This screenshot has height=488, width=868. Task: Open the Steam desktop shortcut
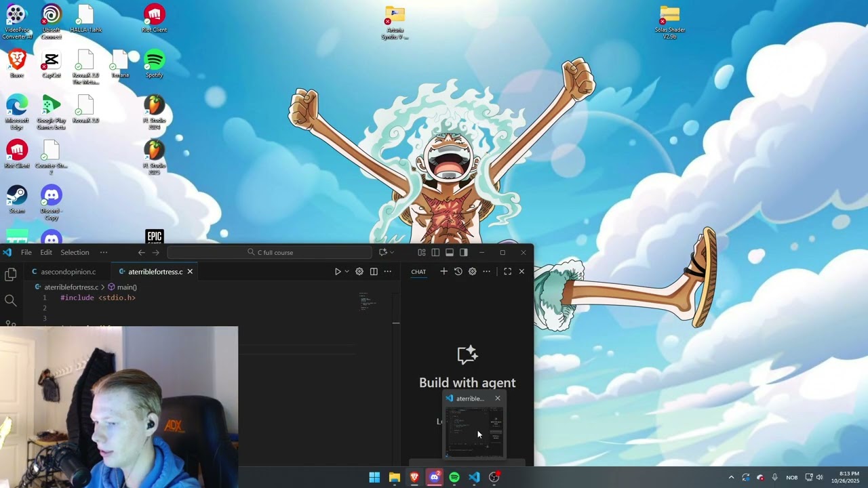click(16, 200)
